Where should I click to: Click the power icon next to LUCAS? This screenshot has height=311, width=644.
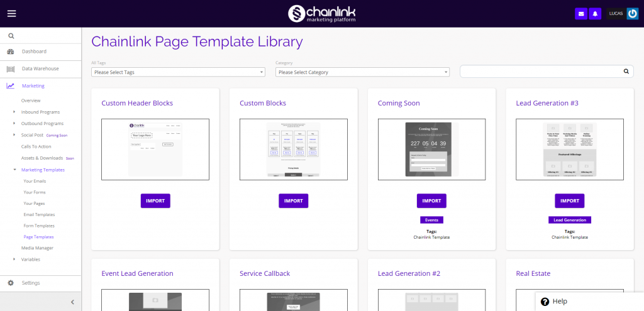633,14
